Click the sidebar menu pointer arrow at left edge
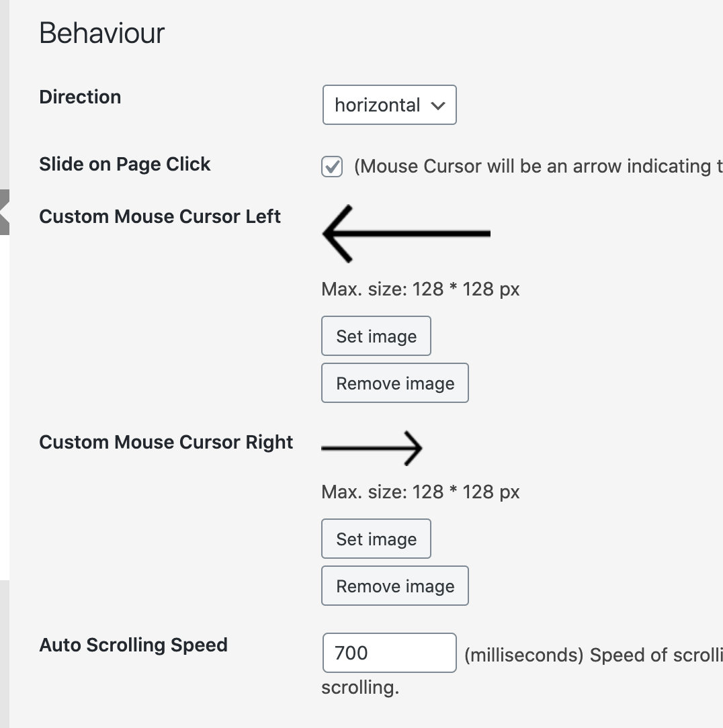 pyautogui.click(x=5, y=212)
